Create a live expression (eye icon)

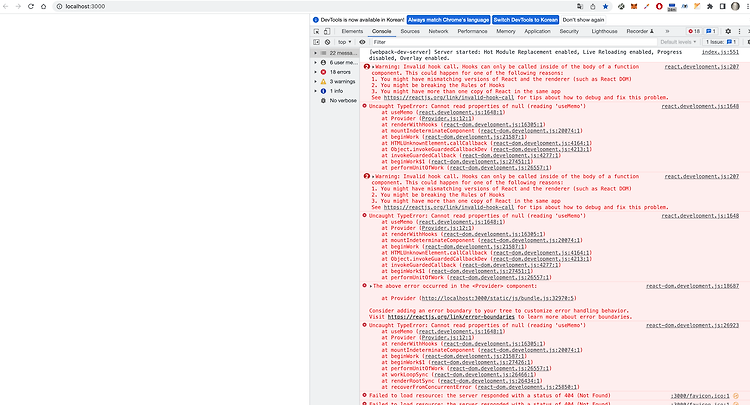click(362, 42)
